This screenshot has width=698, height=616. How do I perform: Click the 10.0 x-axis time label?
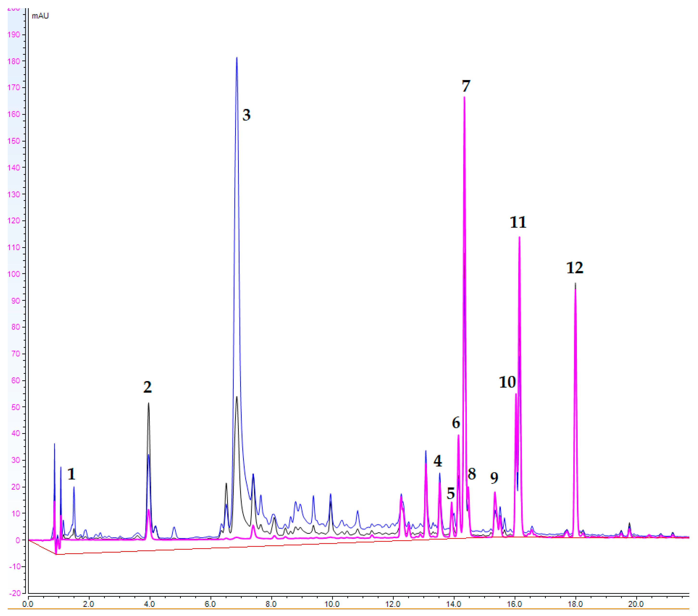click(x=332, y=604)
